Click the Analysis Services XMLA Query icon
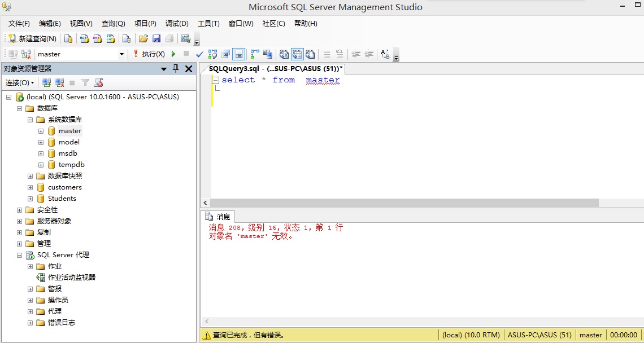 111,38
